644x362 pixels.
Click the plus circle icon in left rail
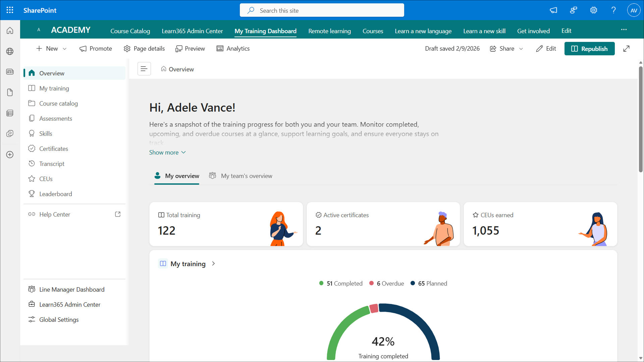[10, 155]
